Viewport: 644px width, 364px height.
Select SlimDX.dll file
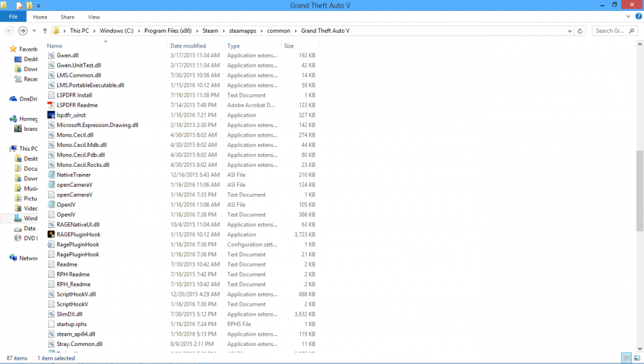[70, 314]
